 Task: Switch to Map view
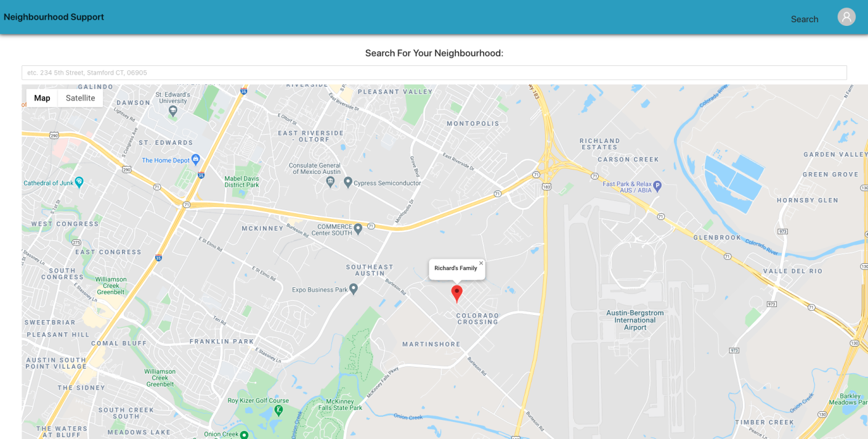tap(42, 98)
